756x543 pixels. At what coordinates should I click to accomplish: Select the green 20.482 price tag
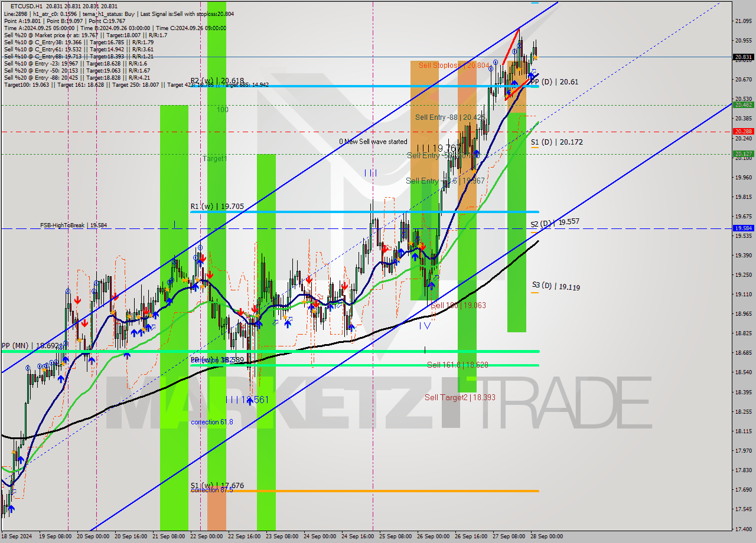click(x=743, y=104)
